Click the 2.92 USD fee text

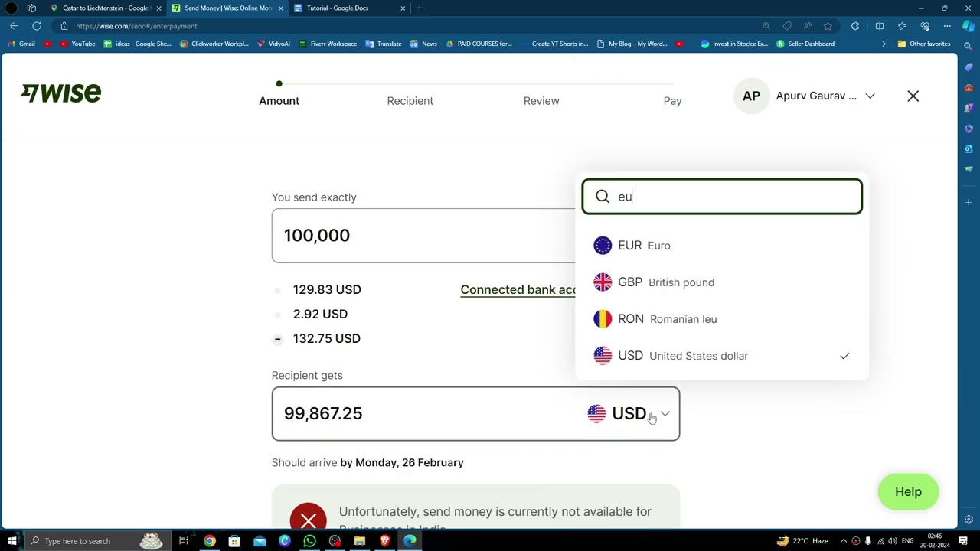point(320,315)
